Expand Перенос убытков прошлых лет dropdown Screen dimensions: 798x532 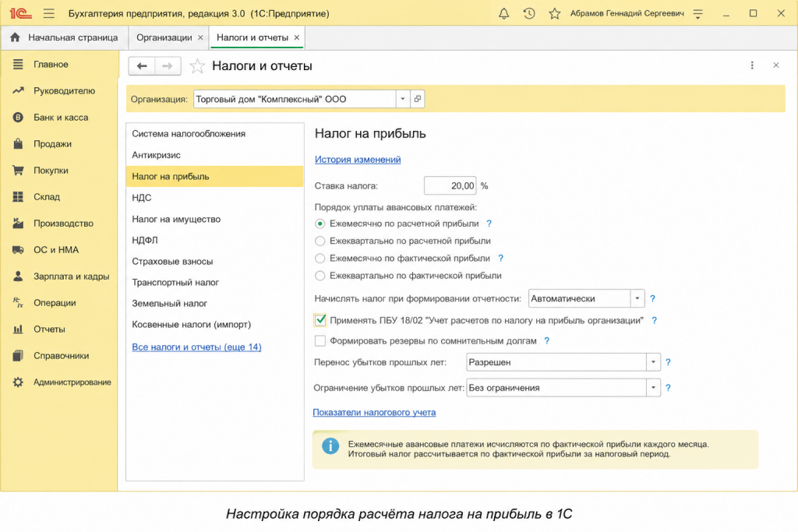click(x=653, y=362)
